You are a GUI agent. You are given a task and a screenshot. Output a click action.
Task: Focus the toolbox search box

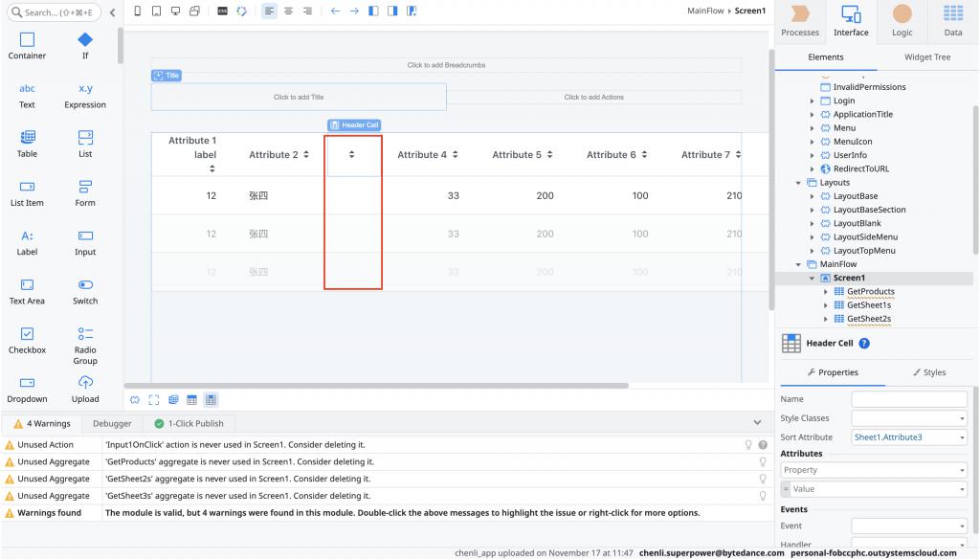pyautogui.click(x=54, y=12)
